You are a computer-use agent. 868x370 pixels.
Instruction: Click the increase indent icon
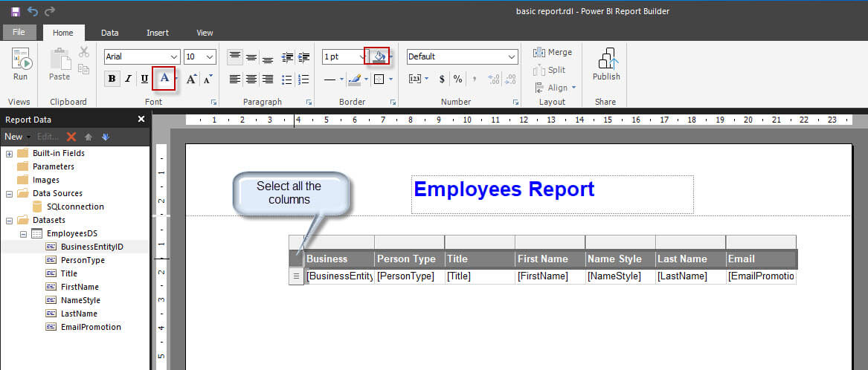point(304,57)
